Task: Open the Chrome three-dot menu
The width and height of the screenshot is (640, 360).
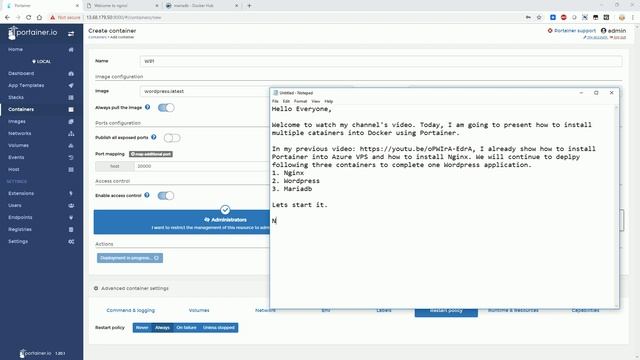Action: [633, 18]
